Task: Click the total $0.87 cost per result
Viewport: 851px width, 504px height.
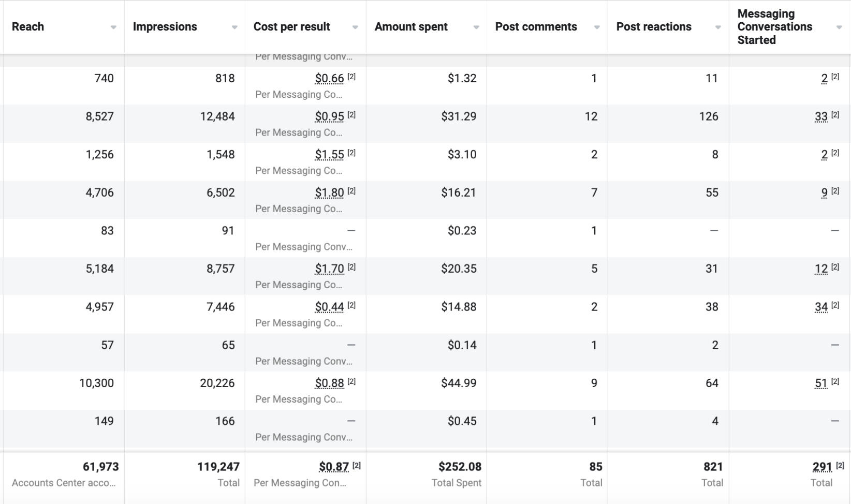Action: (334, 467)
